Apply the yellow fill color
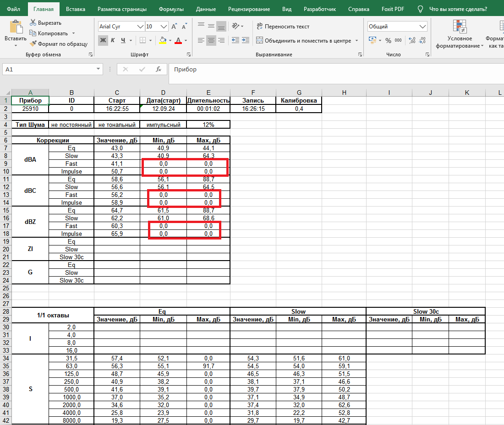Image resolution: width=504 pixels, height=425 pixels. click(163, 40)
